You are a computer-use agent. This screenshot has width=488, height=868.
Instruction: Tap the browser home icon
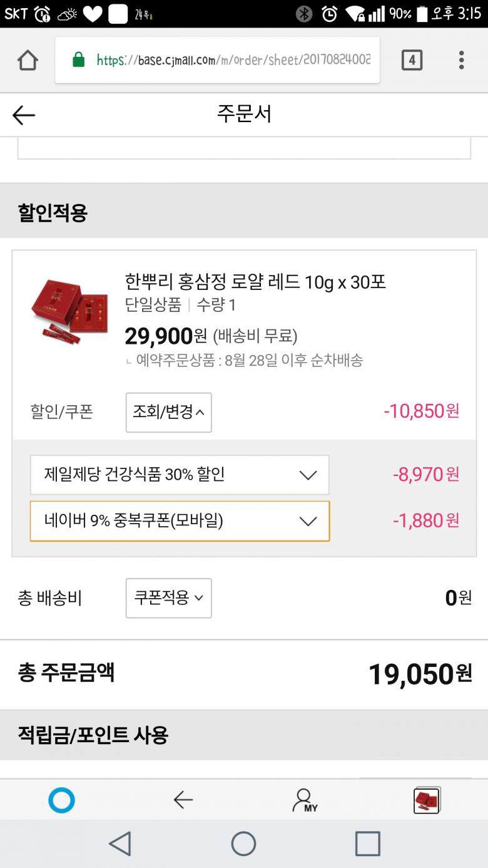point(28,61)
